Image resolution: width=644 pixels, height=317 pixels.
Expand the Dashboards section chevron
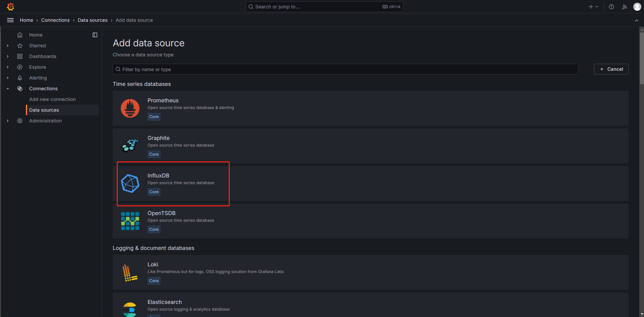pyautogui.click(x=8, y=56)
